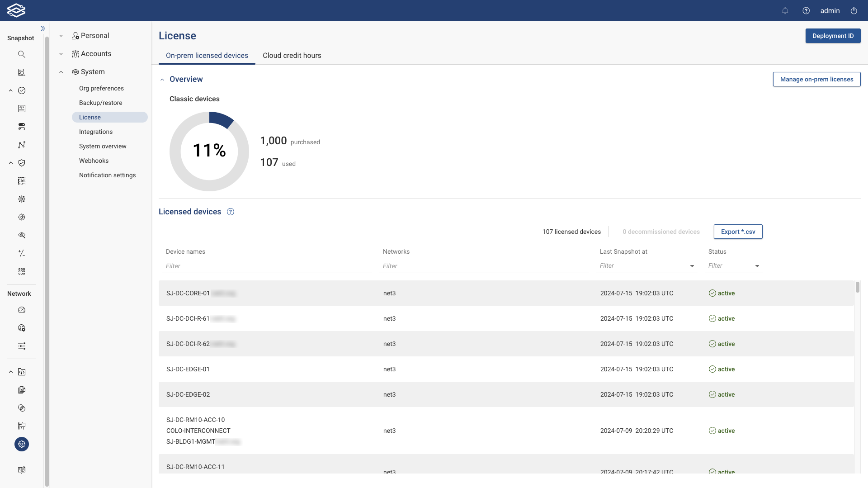The image size is (868, 488).
Task: Collapse the Overview section
Action: 162,80
